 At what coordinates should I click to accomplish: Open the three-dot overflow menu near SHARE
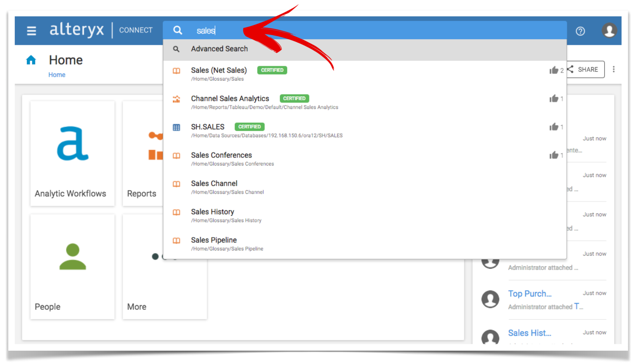point(614,69)
